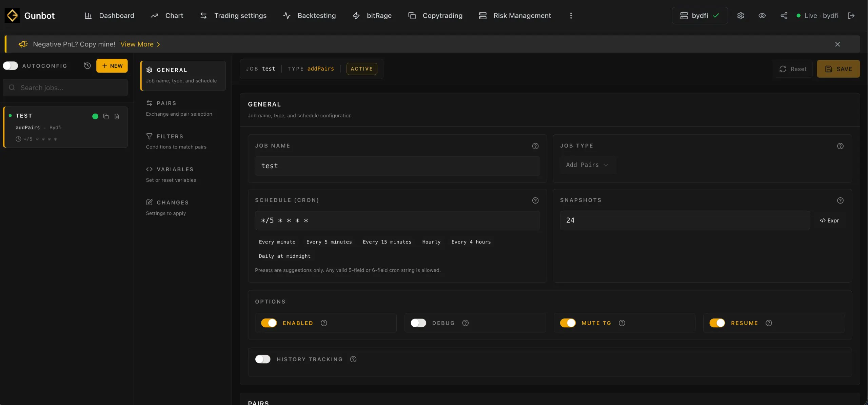Viewport: 868px width, 405px height.
Task: Show help for Resume option
Action: tap(769, 323)
